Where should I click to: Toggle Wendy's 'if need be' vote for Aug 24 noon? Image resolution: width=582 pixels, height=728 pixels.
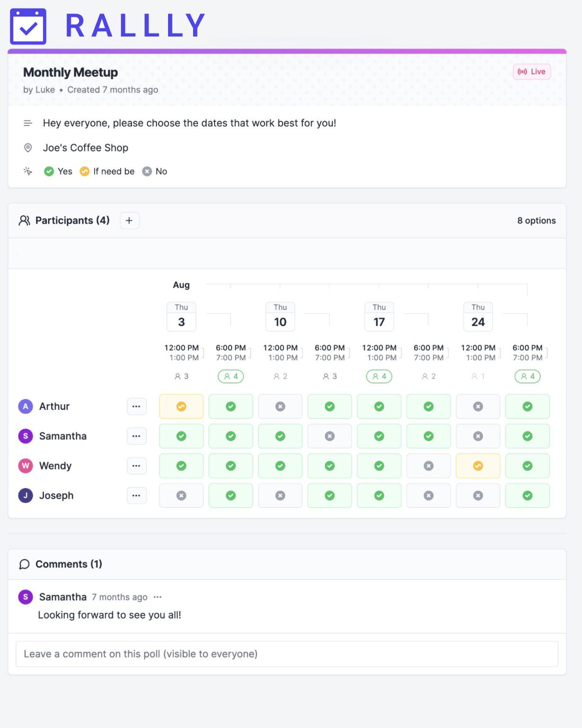pos(478,466)
